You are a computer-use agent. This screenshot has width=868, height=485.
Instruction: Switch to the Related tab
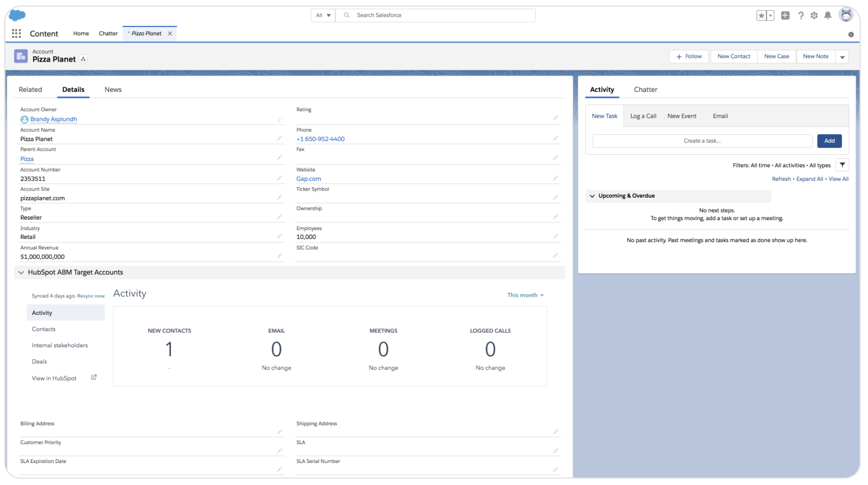[x=30, y=90]
